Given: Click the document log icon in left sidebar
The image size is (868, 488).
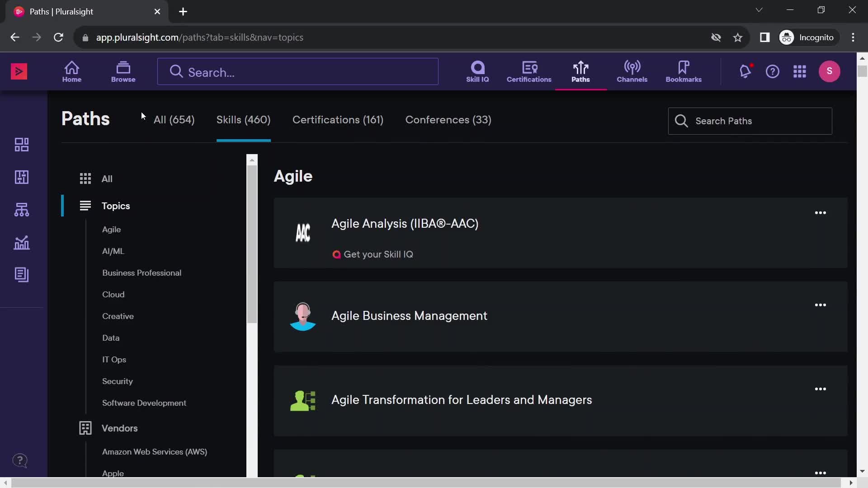Looking at the screenshot, I should point(22,275).
